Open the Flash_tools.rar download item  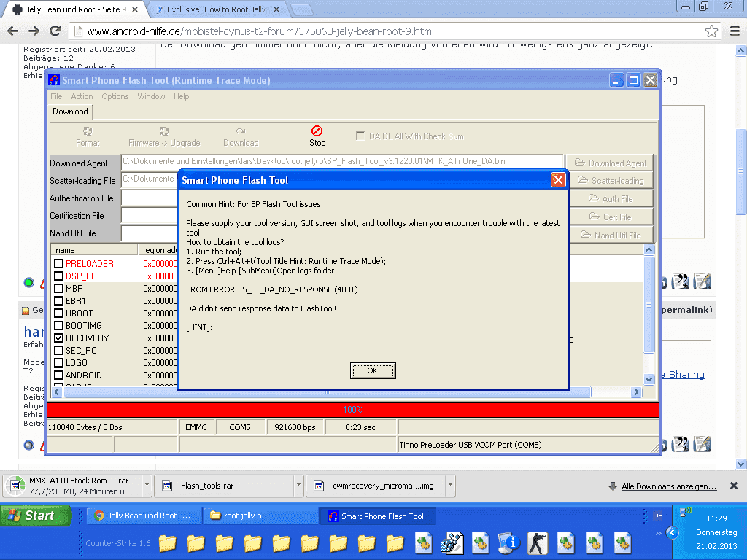[224, 486]
